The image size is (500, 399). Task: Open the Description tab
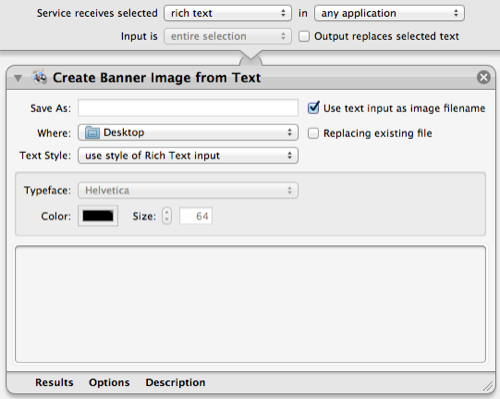pos(175,382)
